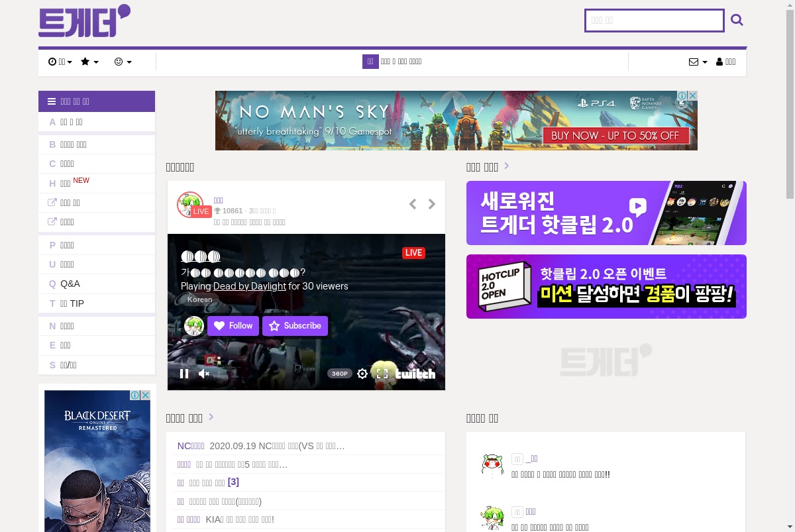Click the channel title at top of player
Viewport: 795px width, 532px height.
tap(201, 256)
